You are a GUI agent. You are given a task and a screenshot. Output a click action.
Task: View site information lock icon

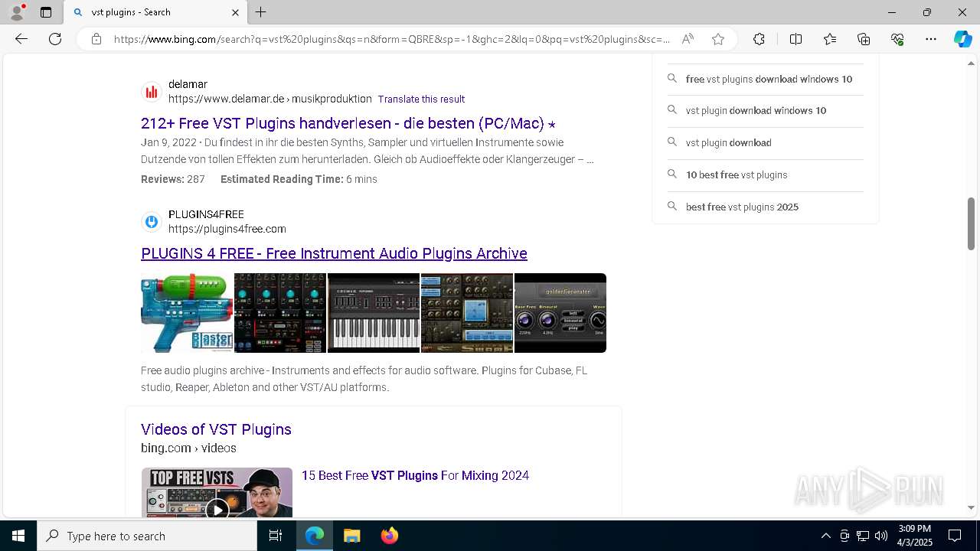click(96, 39)
